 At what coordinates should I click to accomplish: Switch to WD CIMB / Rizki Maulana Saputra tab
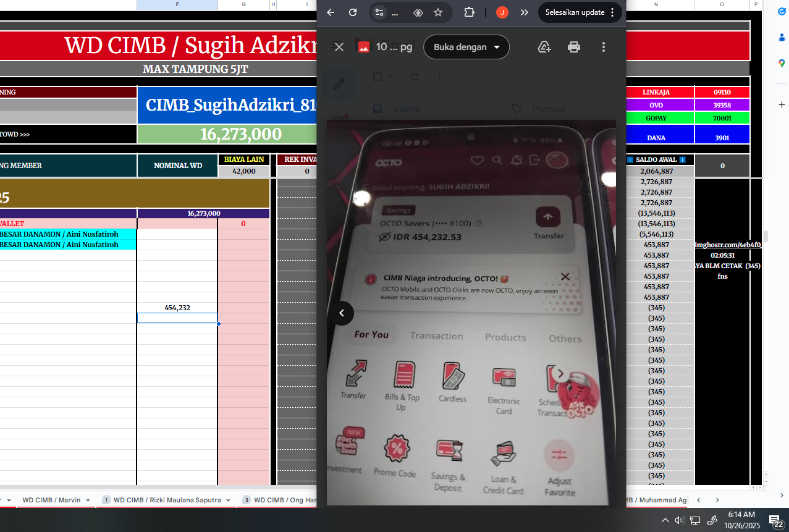[x=167, y=500]
